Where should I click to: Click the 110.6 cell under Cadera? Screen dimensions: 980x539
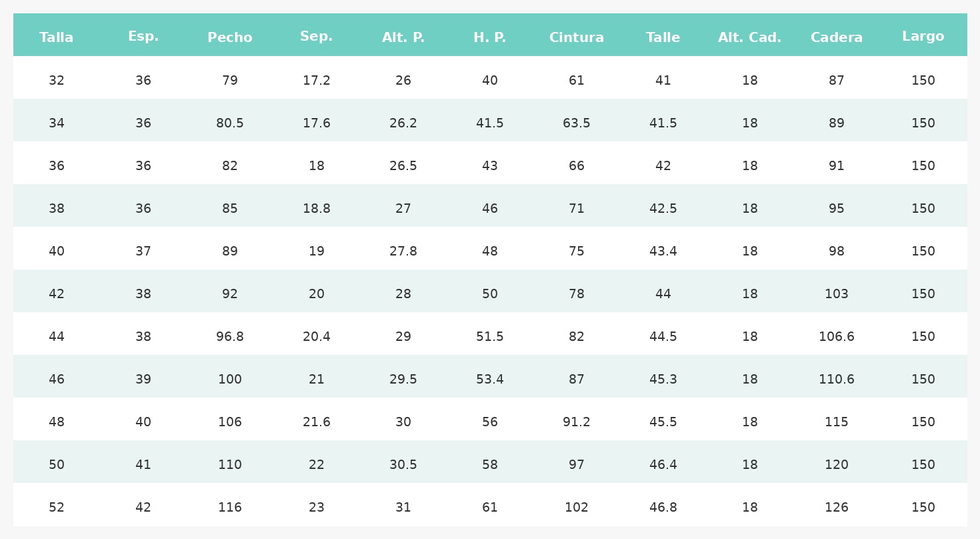click(x=837, y=380)
